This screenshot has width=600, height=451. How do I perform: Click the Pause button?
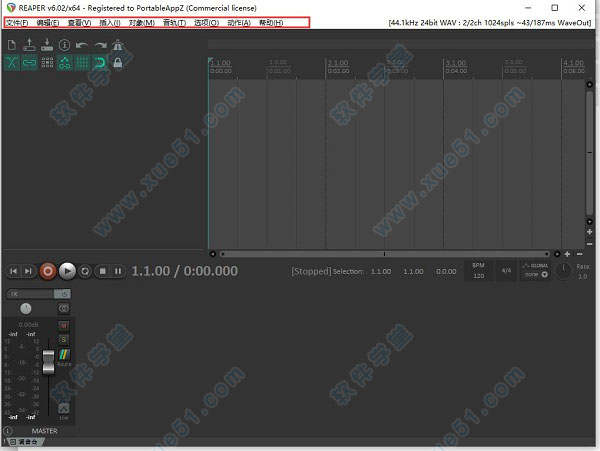tap(118, 271)
